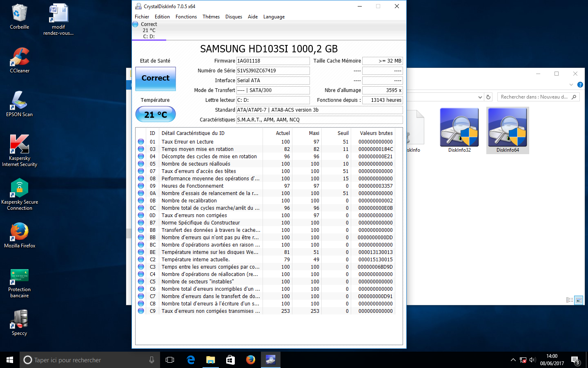This screenshot has height=368, width=588.
Task: Click the Mode de Transfert SATA/300 field
Action: click(x=273, y=90)
